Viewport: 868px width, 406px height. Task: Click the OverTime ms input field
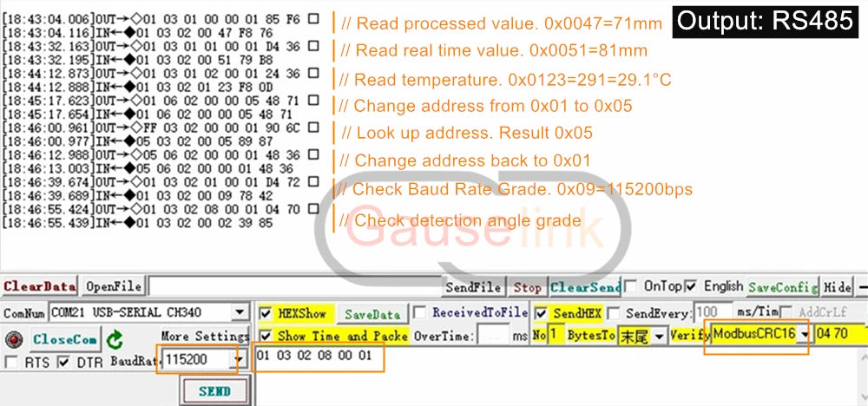coord(493,336)
